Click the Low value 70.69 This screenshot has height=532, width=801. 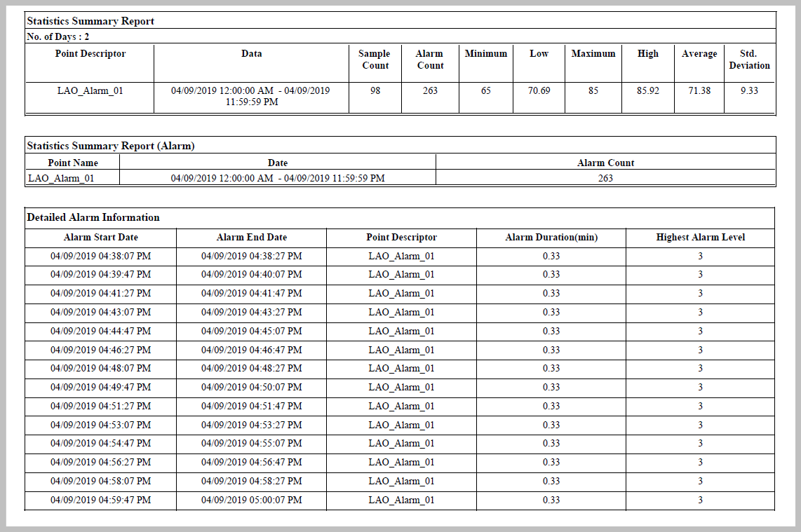539,90
